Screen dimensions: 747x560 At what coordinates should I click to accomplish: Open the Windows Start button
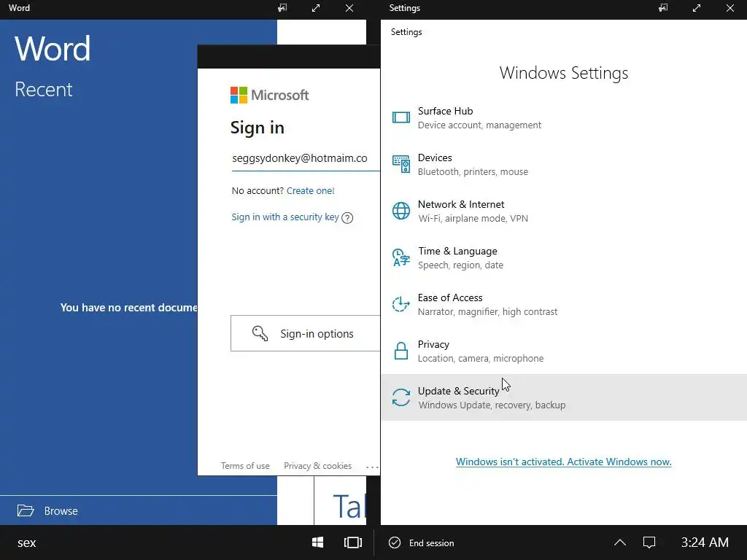click(x=318, y=542)
